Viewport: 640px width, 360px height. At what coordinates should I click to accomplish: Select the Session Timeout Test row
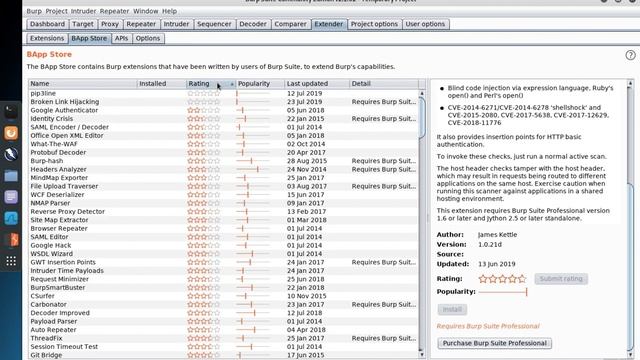pos(223,347)
